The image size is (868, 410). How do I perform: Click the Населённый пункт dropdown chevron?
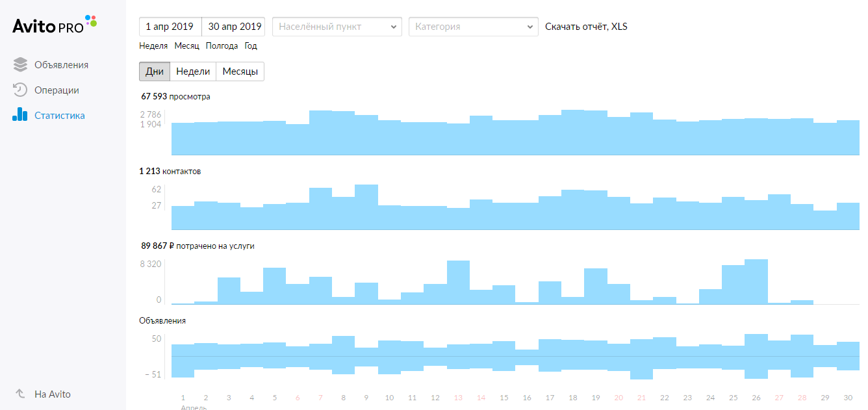tap(392, 27)
